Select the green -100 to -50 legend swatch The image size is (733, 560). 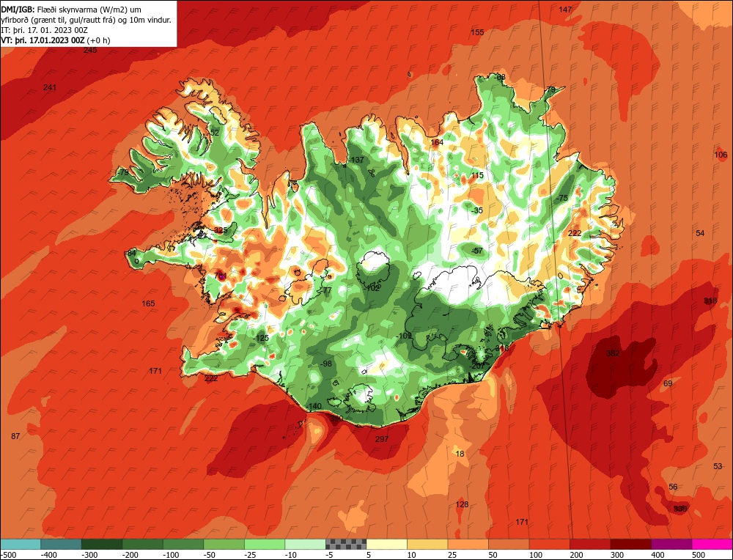(183, 544)
